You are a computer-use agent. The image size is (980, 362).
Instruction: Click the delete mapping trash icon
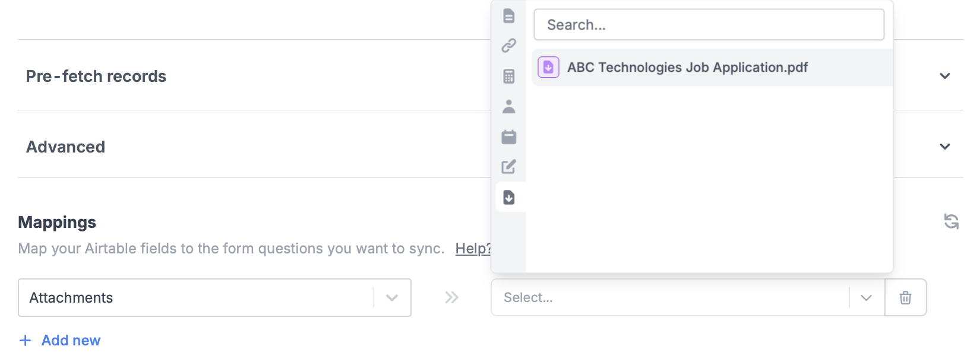905,297
